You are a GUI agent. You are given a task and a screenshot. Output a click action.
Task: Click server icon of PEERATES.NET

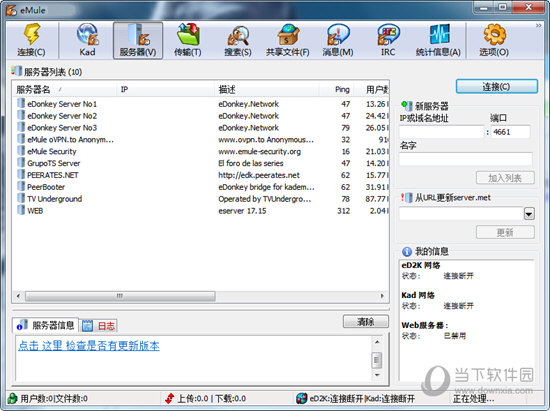(21, 175)
